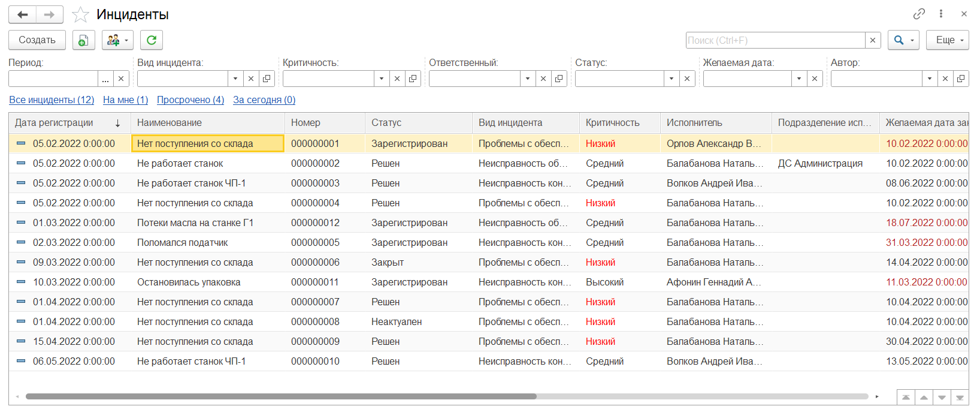Viewport: 980px width, 412px height.
Task: Open the Статус filter dropdown
Action: pos(672,79)
